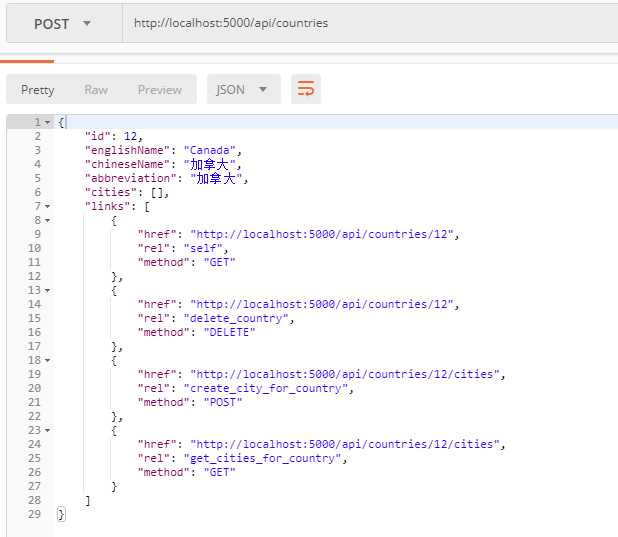The width and height of the screenshot is (618, 537).
Task: Click line number 29 in the gutter
Action: pos(34,514)
